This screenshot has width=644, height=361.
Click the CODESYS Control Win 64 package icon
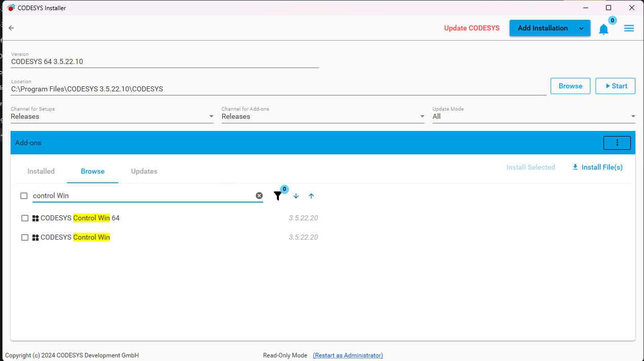(35, 218)
